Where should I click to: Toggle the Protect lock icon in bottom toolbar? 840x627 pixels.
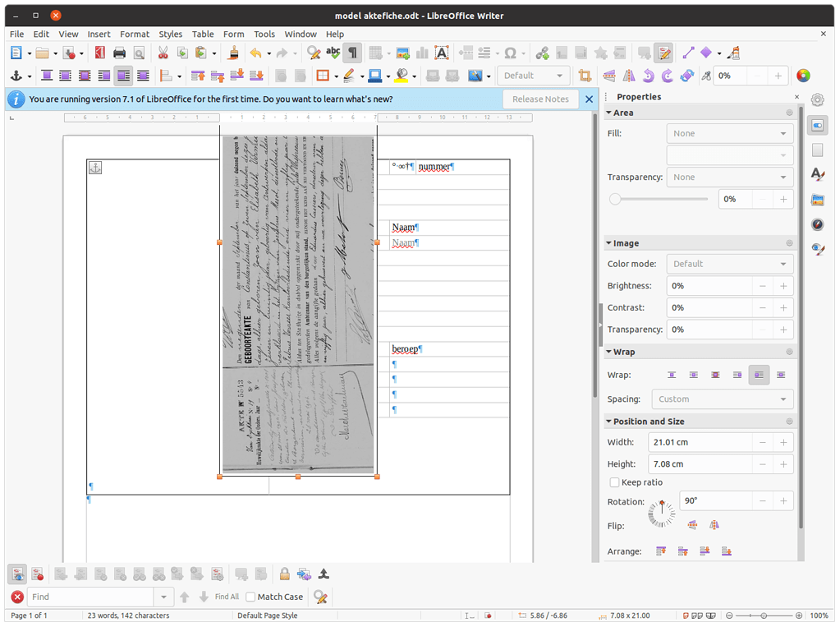(284, 574)
